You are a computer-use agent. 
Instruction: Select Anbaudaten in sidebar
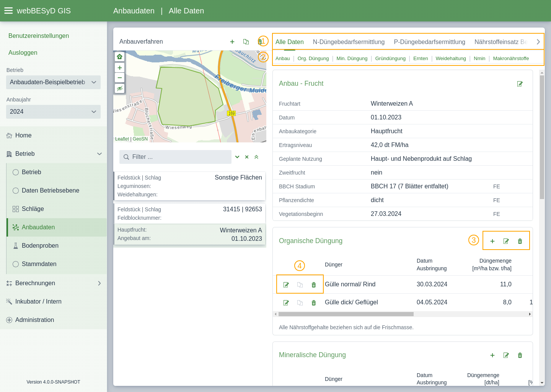pyautogui.click(x=57, y=227)
